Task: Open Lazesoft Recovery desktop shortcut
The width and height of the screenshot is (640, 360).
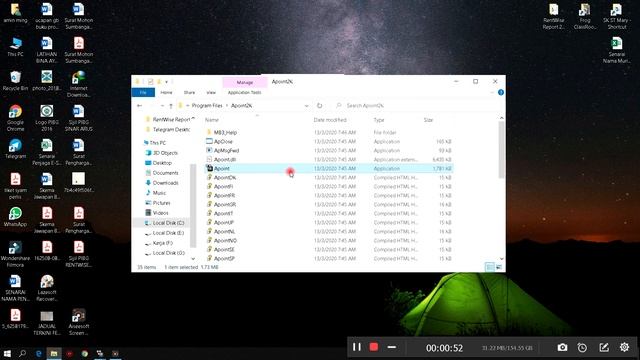Action: coord(47,288)
